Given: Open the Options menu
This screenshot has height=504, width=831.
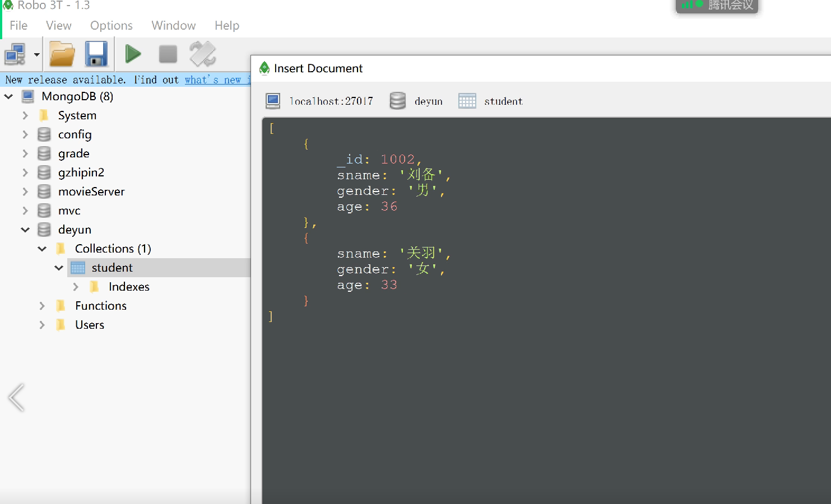Looking at the screenshot, I should (112, 26).
